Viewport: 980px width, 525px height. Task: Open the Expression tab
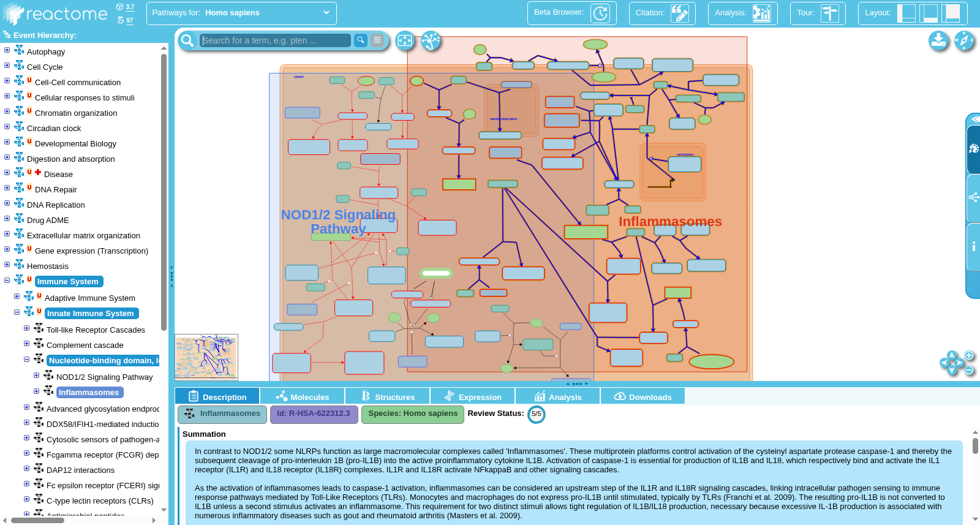[473, 396]
